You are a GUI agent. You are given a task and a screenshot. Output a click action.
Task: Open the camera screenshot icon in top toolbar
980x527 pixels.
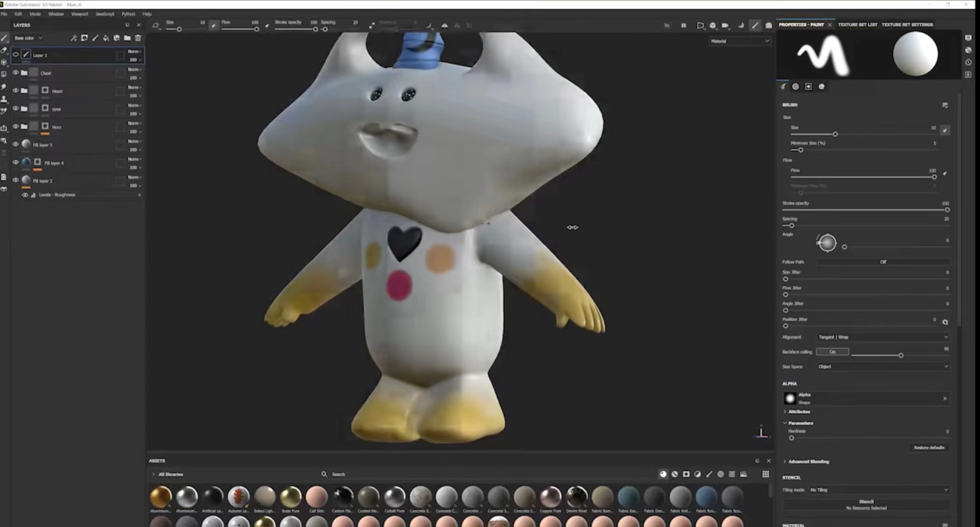coord(768,26)
